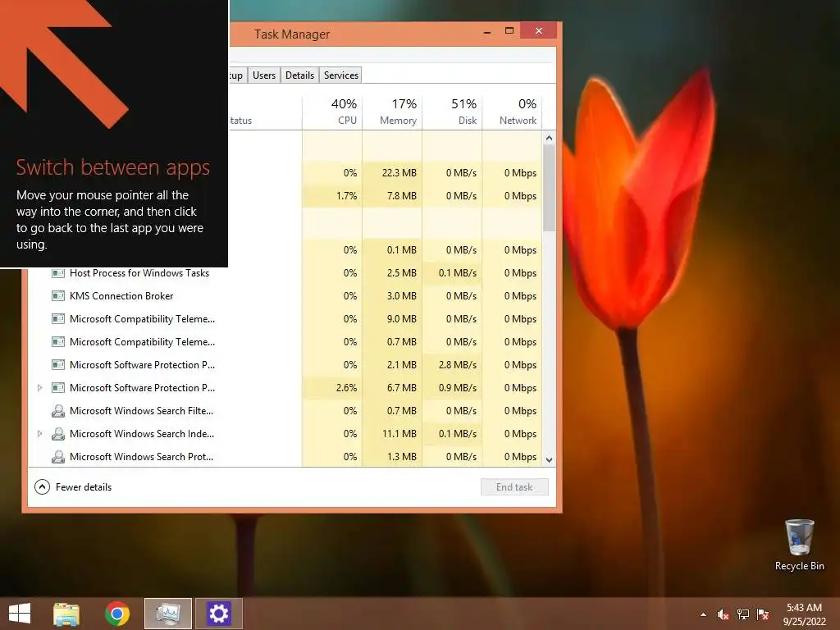Image resolution: width=840 pixels, height=630 pixels.
Task: Click the Microsoft Windows Search Filter icon
Action: (58, 411)
